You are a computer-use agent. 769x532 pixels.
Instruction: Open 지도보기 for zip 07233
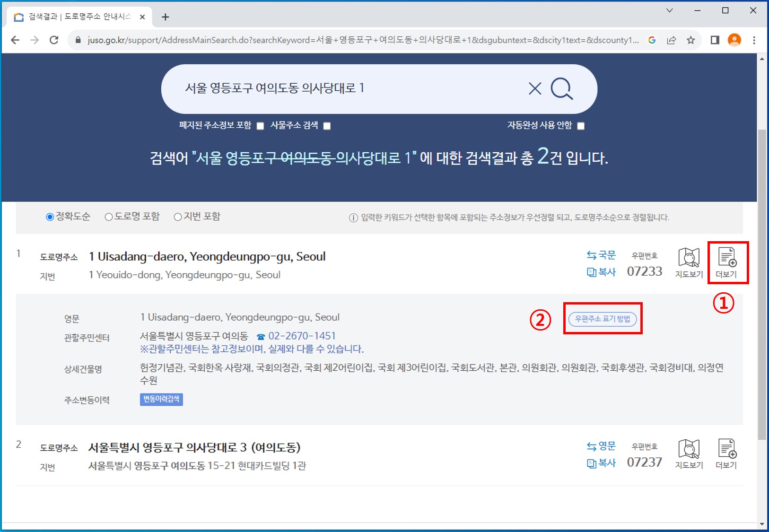(689, 263)
